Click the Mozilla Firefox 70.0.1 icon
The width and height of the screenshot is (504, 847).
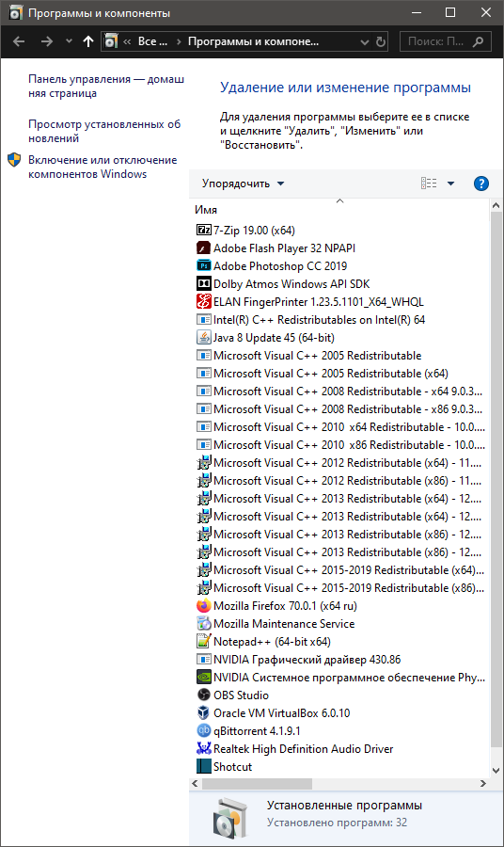(203, 605)
